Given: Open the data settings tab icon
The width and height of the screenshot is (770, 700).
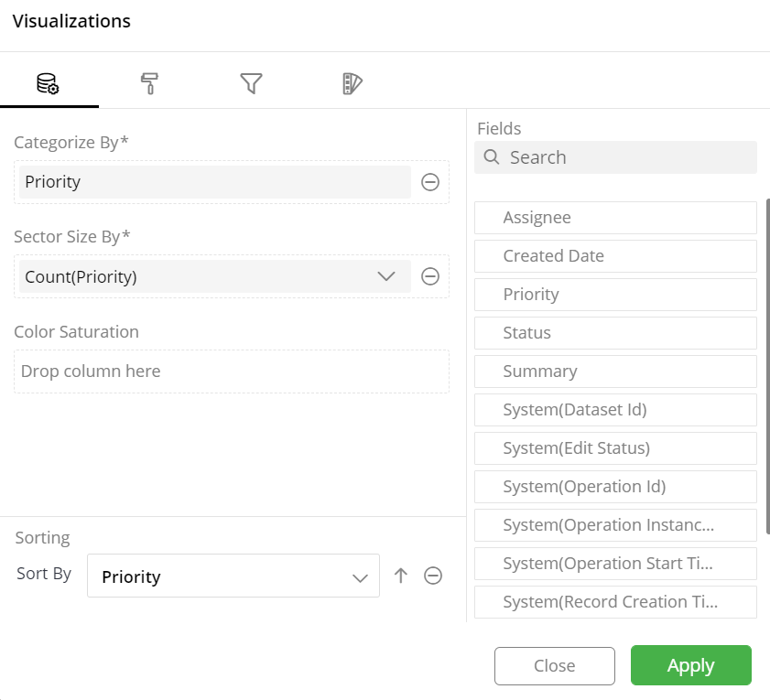Looking at the screenshot, I should [x=48, y=83].
